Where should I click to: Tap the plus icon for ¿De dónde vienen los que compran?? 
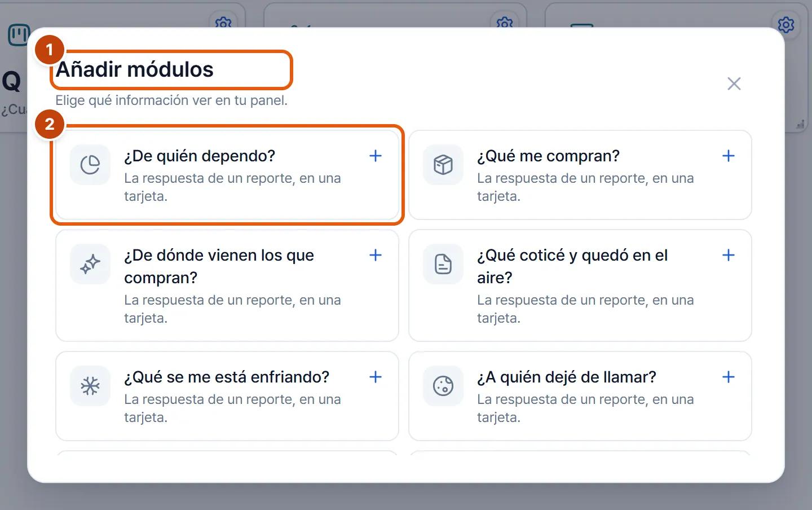[376, 255]
